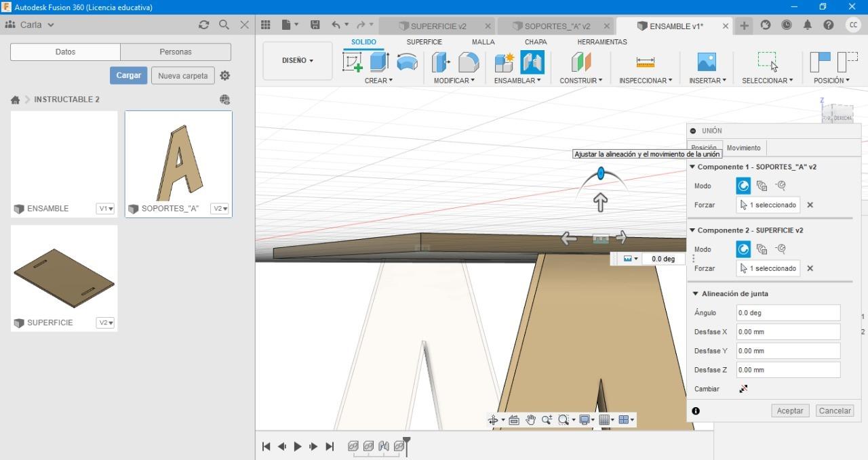Viewport: 868px width, 460px height.
Task: Refresh the data panel
Action: 203,25
